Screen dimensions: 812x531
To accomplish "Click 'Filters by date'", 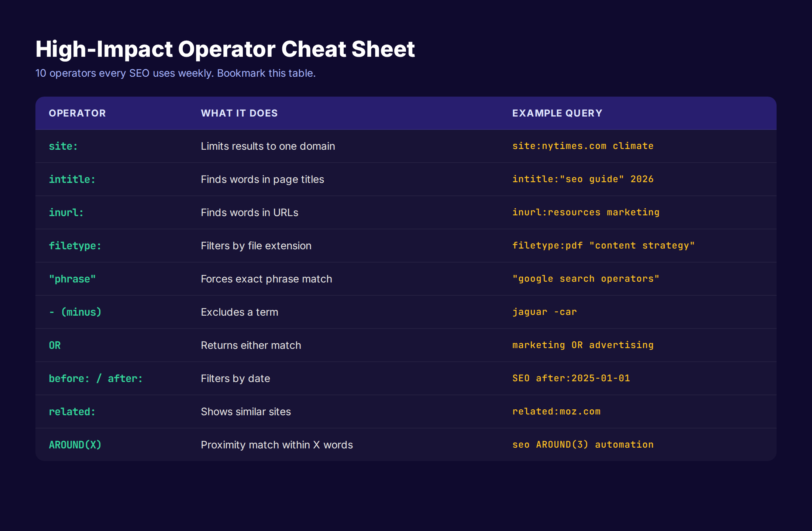I will [235, 378].
